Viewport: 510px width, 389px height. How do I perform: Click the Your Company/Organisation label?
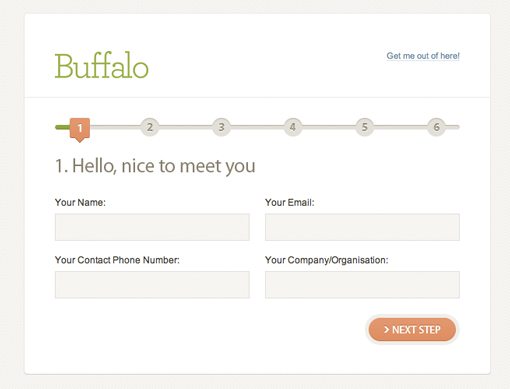pyautogui.click(x=327, y=260)
